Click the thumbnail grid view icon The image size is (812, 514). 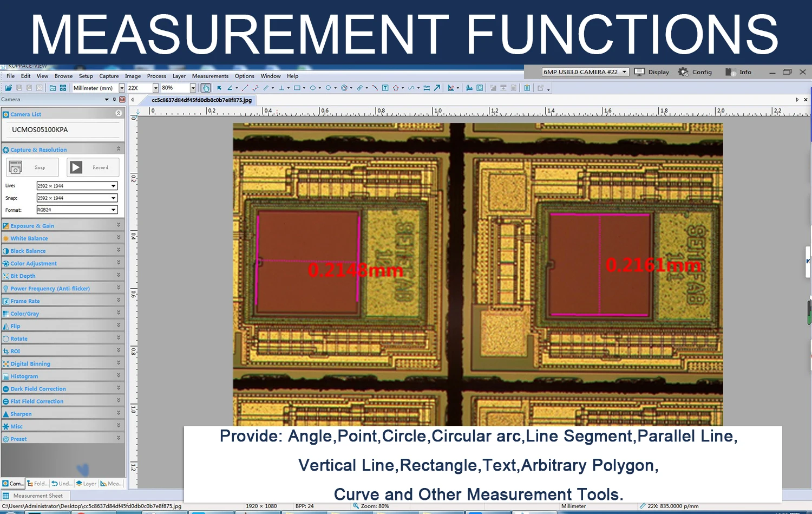tap(63, 88)
